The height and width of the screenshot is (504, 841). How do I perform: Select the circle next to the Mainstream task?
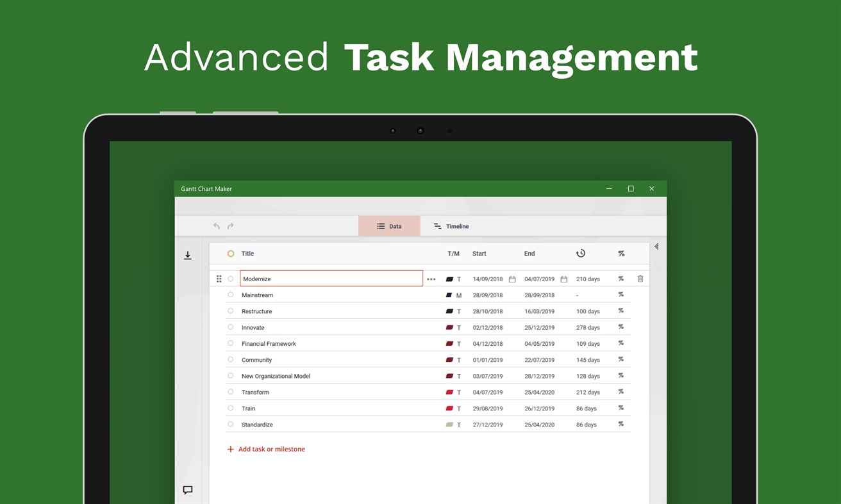[x=231, y=295]
